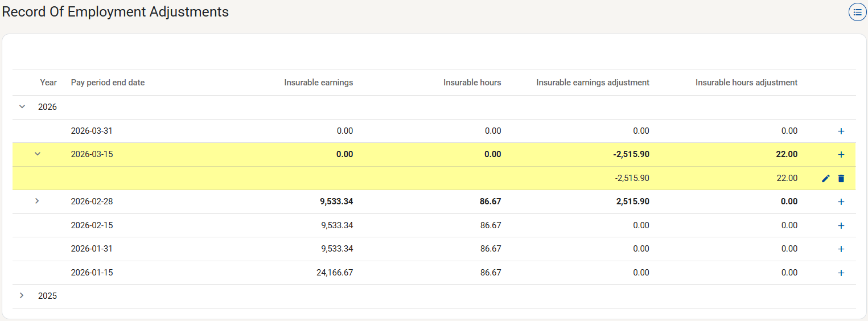Add adjustment for 2026-01-15 pay period
Screen dimensions: 868x321
click(x=841, y=273)
